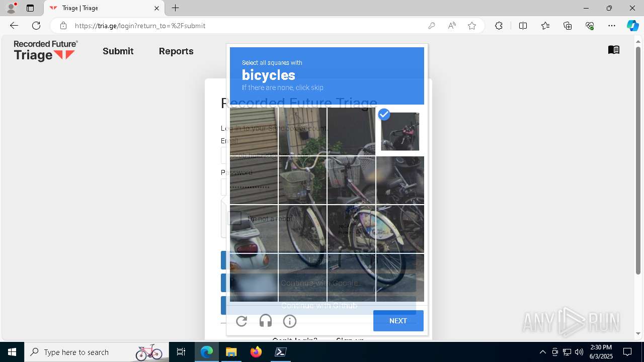Image resolution: width=644 pixels, height=362 pixels.
Task: Open Collections in Edge
Action: click(x=568, y=26)
